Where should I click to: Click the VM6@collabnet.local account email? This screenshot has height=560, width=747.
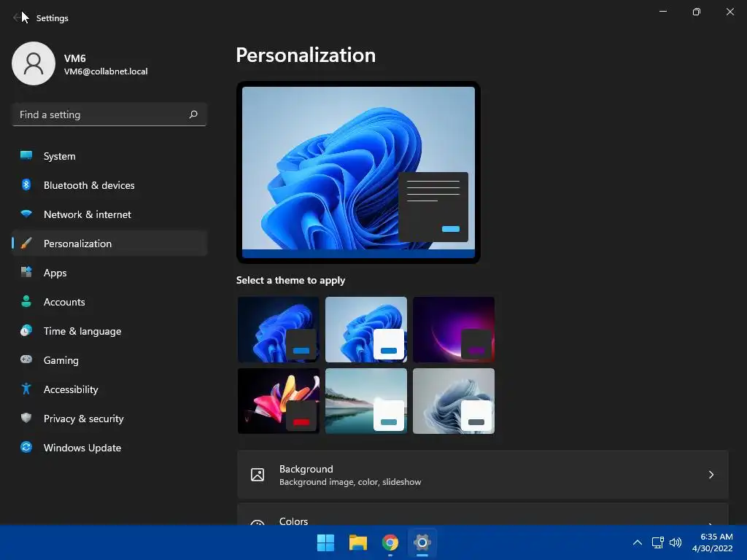(x=106, y=71)
